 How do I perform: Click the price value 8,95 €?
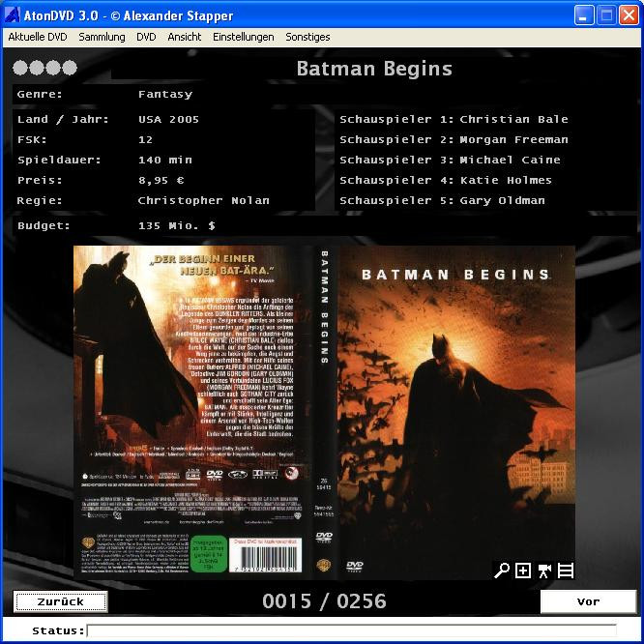coord(161,180)
